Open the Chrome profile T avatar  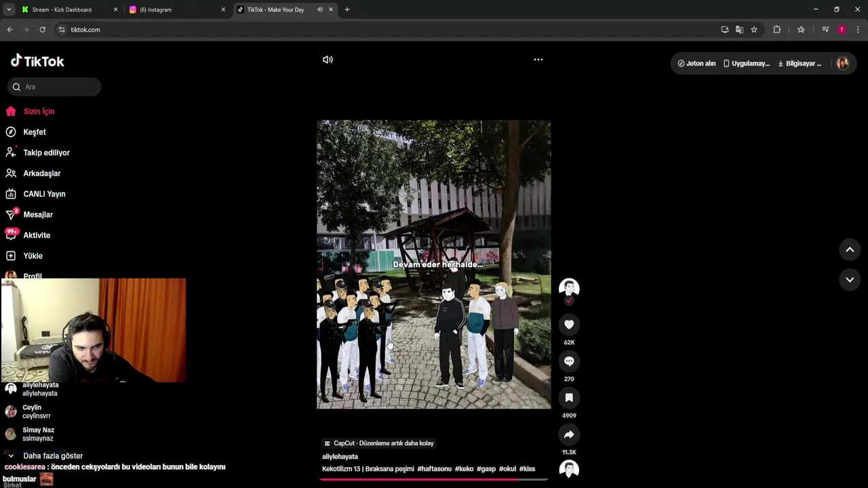click(842, 30)
